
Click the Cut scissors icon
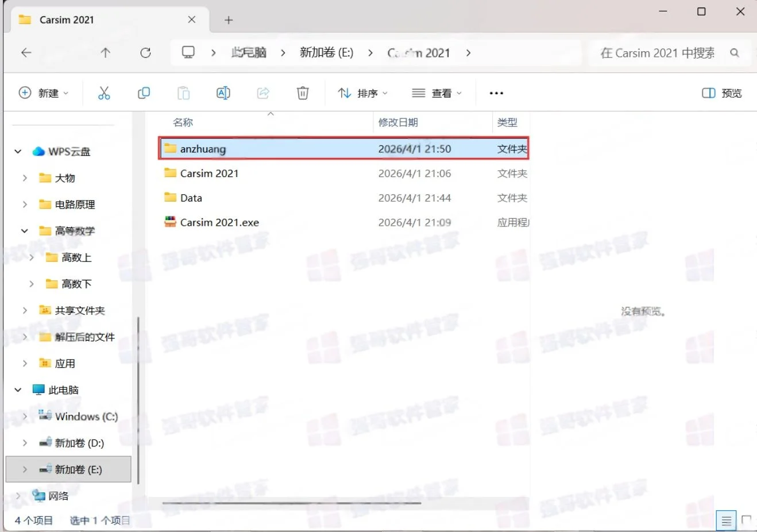click(x=104, y=92)
